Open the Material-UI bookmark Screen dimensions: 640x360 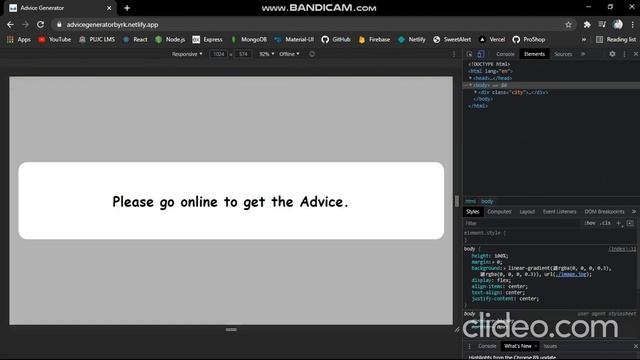click(294, 40)
